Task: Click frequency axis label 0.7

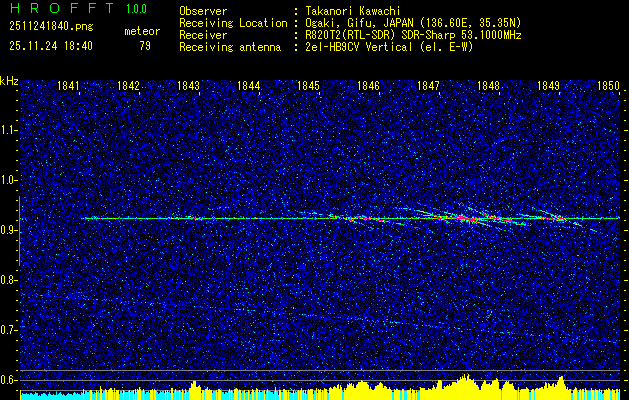Action: [x=7, y=330]
